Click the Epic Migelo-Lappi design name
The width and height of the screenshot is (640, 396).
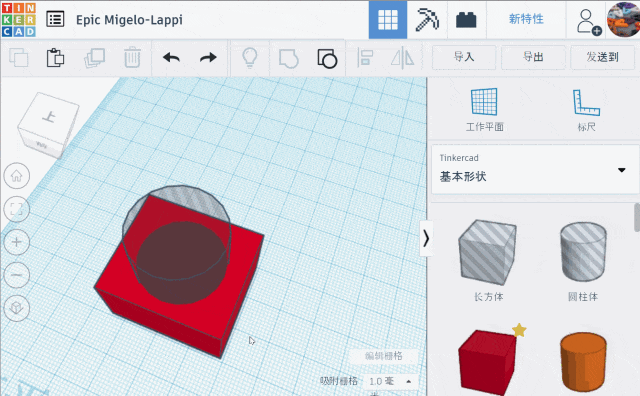click(x=129, y=20)
